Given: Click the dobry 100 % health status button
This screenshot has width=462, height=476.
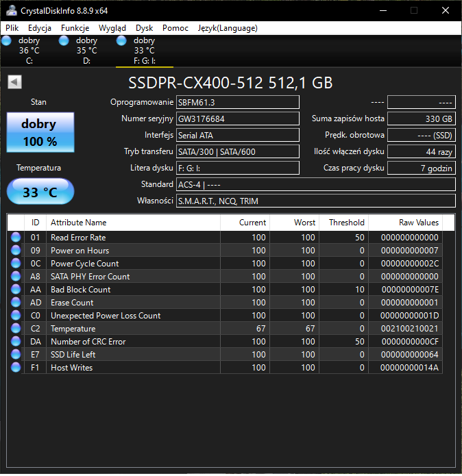Looking at the screenshot, I should click(x=40, y=132).
